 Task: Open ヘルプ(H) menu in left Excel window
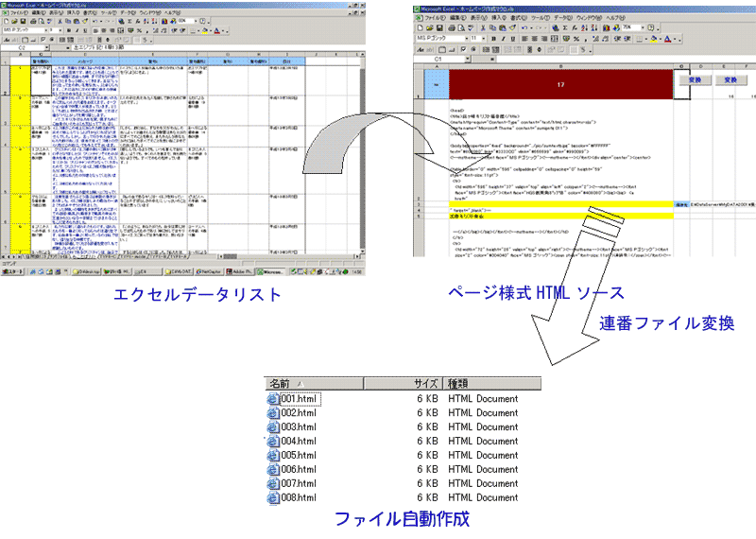[x=172, y=13]
